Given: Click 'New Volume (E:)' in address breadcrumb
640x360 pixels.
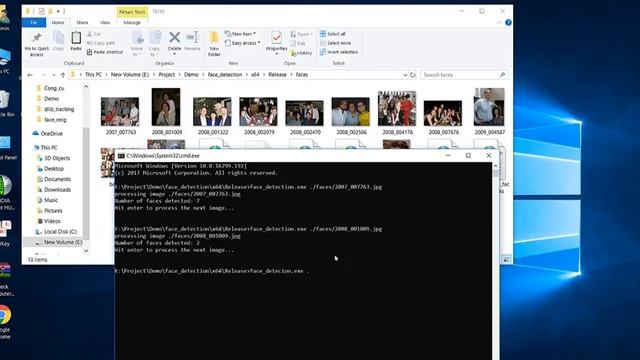Looking at the screenshot, I should (130, 75).
